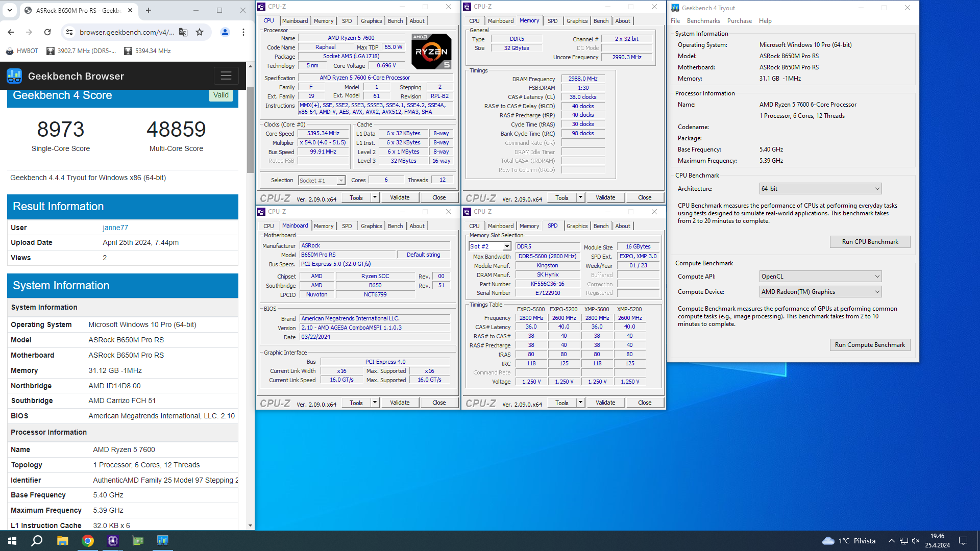Screen dimensions: 980x551
Task: Open Geekbench Benchmarks menu
Action: (703, 21)
